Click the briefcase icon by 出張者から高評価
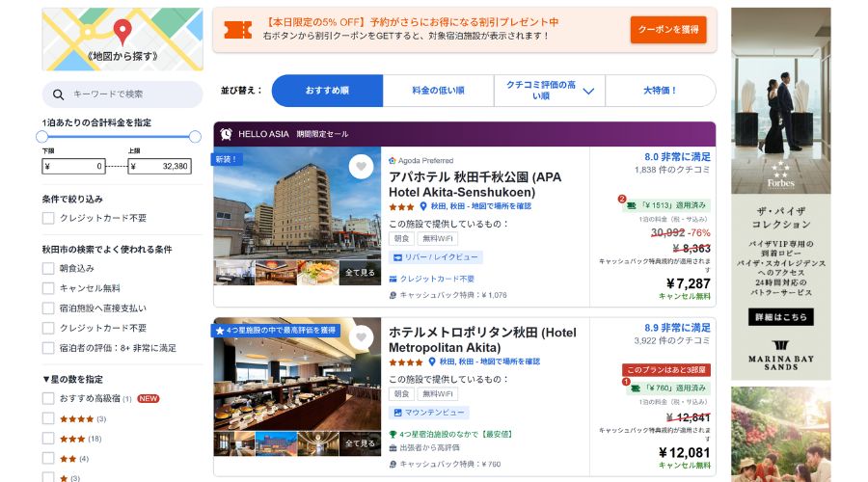 [x=393, y=447]
